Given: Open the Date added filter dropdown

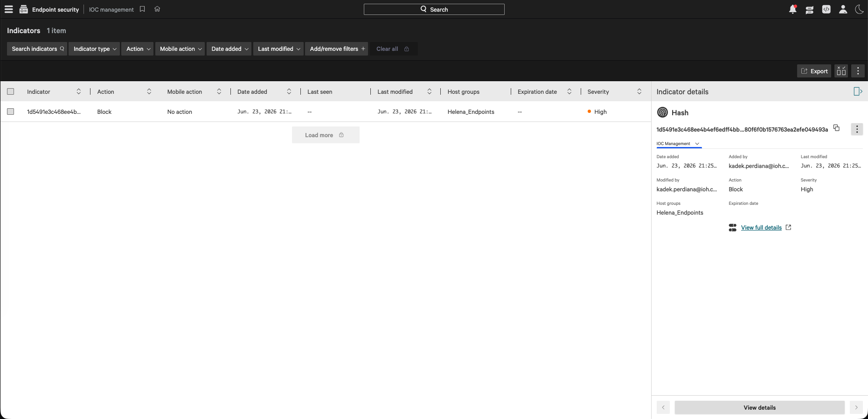Looking at the screenshot, I should pyautogui.click(x=229, y=49).
